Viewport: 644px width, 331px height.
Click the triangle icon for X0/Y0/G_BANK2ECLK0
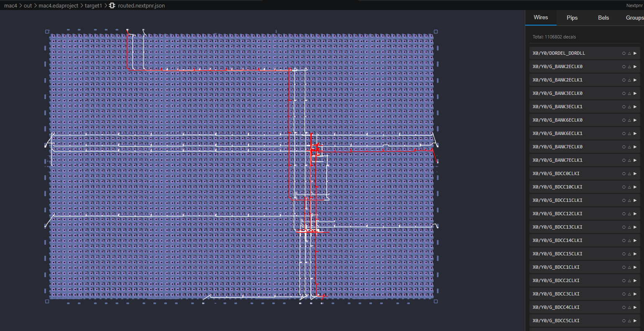click(629, 66)
